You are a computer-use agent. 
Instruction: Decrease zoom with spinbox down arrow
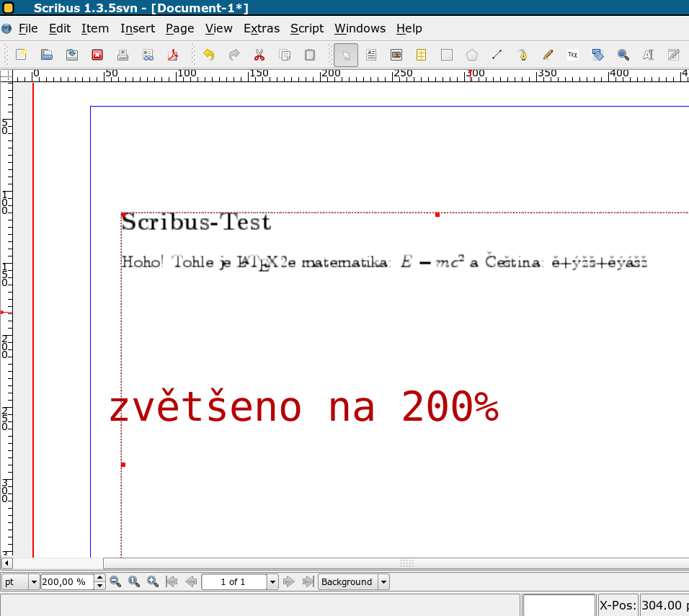tap(99, 586)
